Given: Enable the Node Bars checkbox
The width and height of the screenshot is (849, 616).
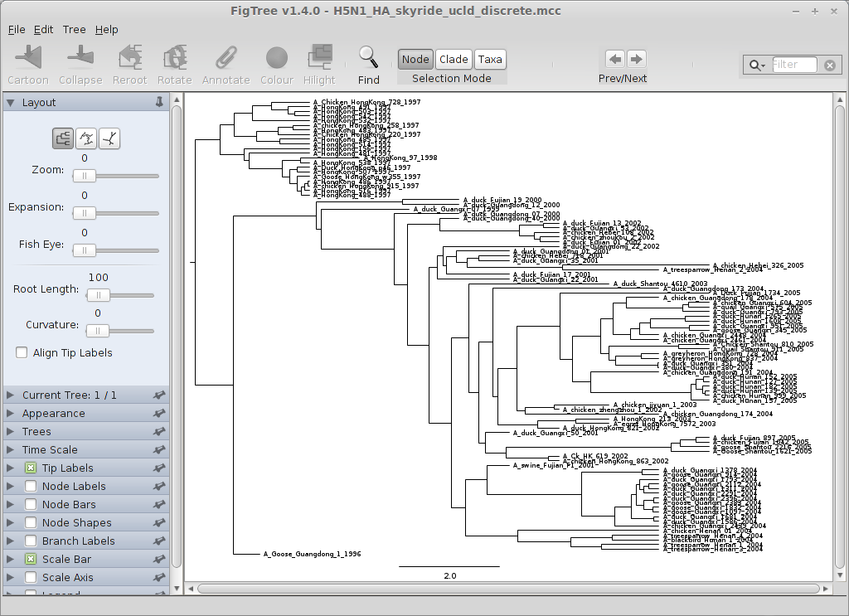Looking at the screenshot, I should tap(31, 505).
